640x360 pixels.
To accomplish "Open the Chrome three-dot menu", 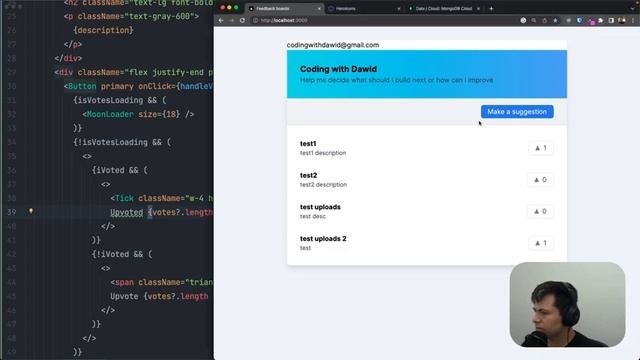I will (633, 20).
